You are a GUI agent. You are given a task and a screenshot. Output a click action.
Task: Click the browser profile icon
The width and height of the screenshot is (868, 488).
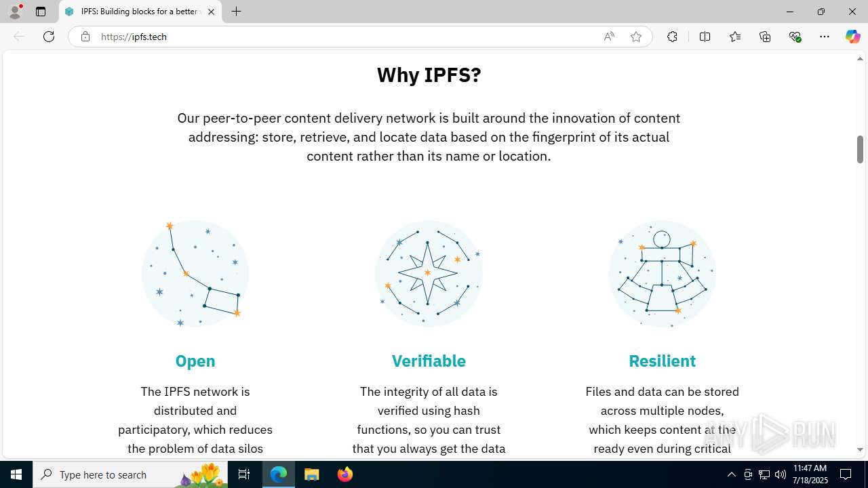(15, 12)
